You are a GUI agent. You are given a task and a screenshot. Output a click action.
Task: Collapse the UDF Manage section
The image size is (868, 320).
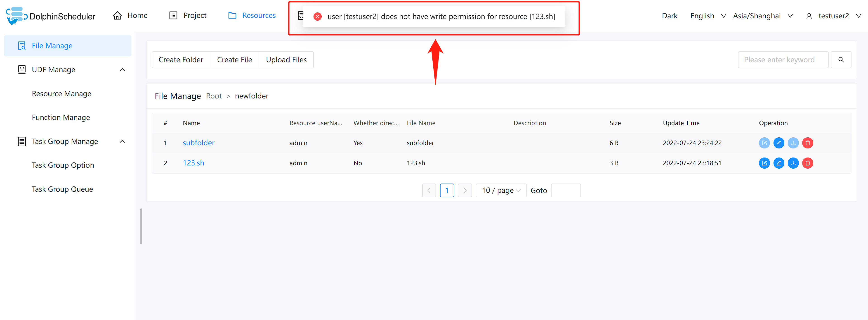click(122, 70)
